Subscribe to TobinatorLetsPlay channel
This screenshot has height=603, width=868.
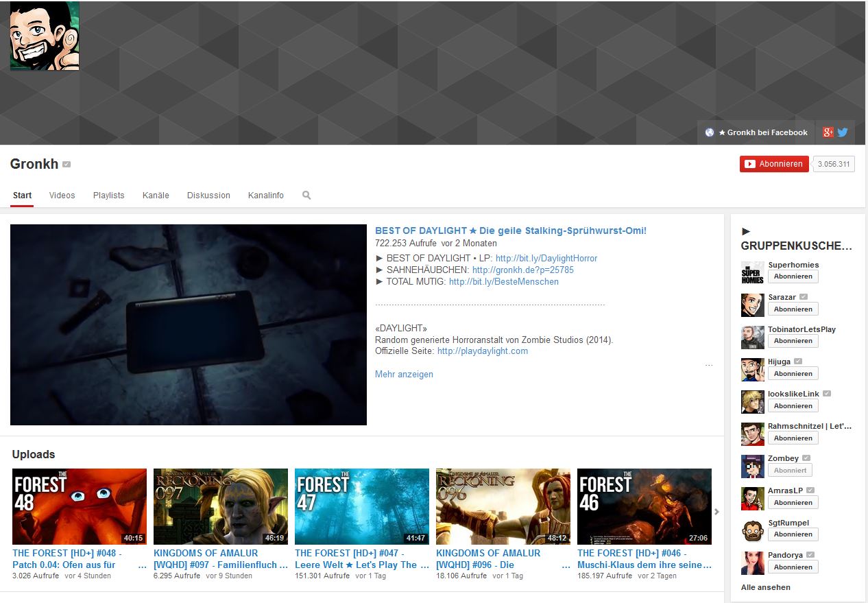(x=793, y=341)
